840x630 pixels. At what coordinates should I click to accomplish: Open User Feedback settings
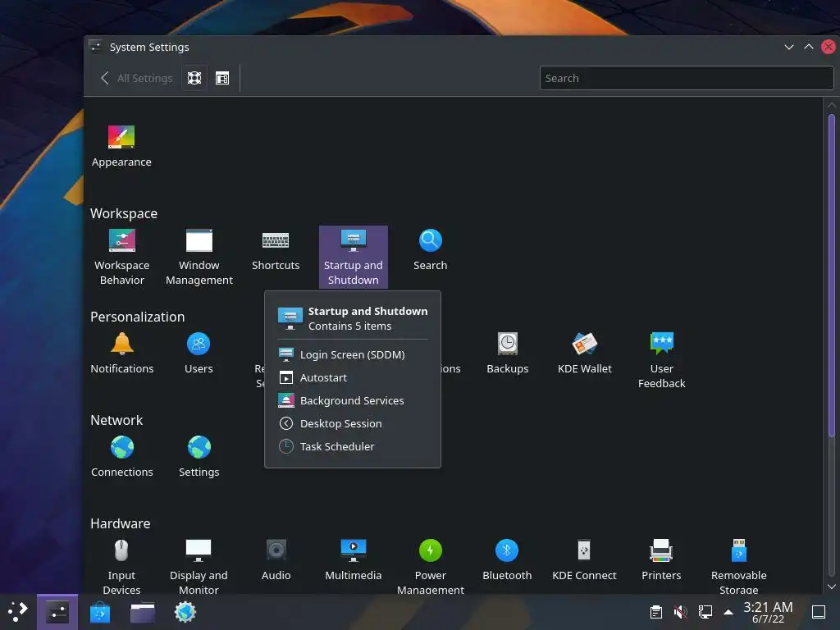click(x=662, y=361)
